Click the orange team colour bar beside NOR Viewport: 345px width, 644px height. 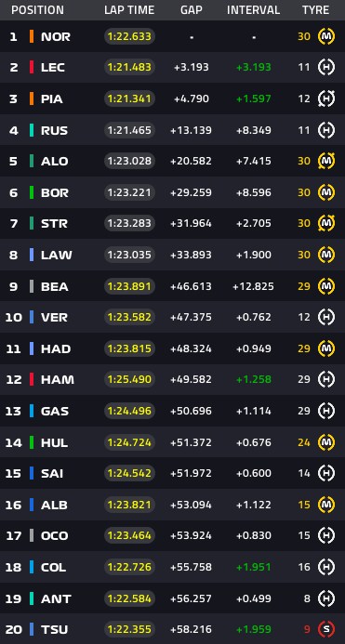(32, 36)
